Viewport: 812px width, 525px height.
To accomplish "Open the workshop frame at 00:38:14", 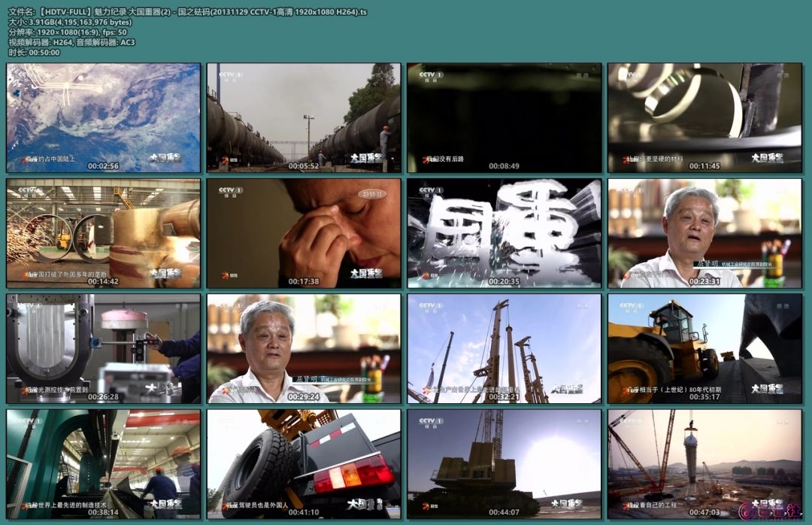I will 104,464.
